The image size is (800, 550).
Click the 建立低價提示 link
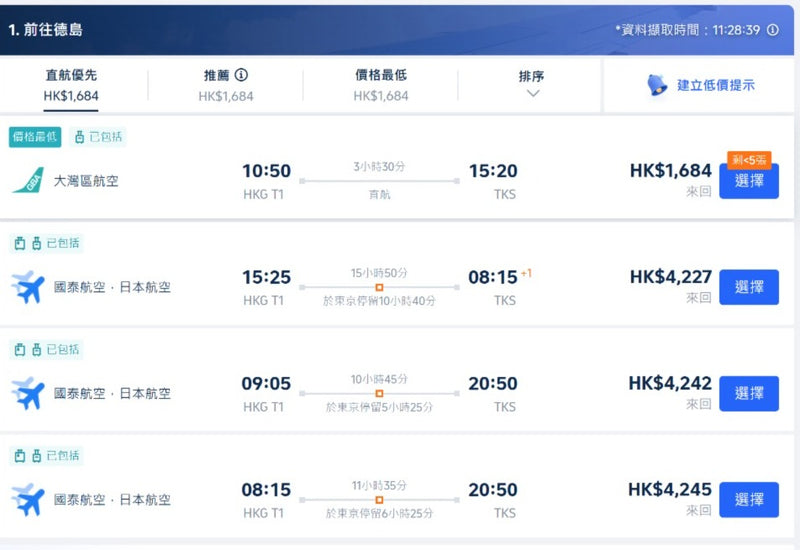(x=716, y=85)
